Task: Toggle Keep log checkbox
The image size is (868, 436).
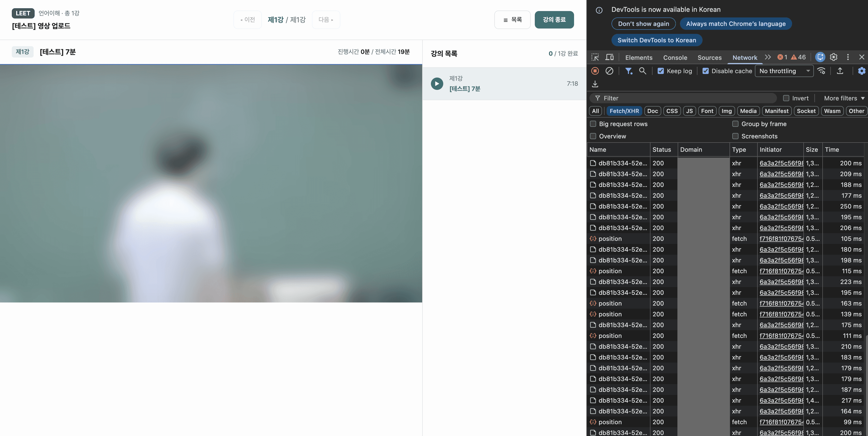Action: [661, 71]
